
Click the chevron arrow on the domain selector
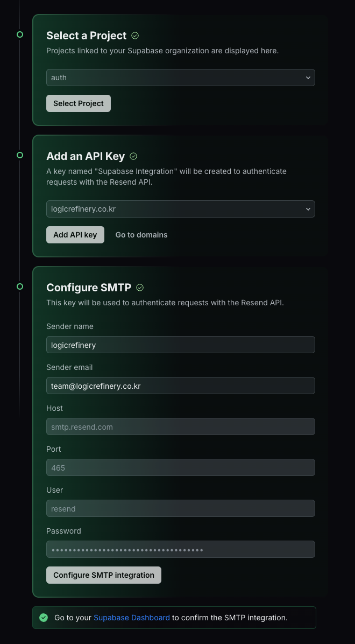click(x=308, y=209)
